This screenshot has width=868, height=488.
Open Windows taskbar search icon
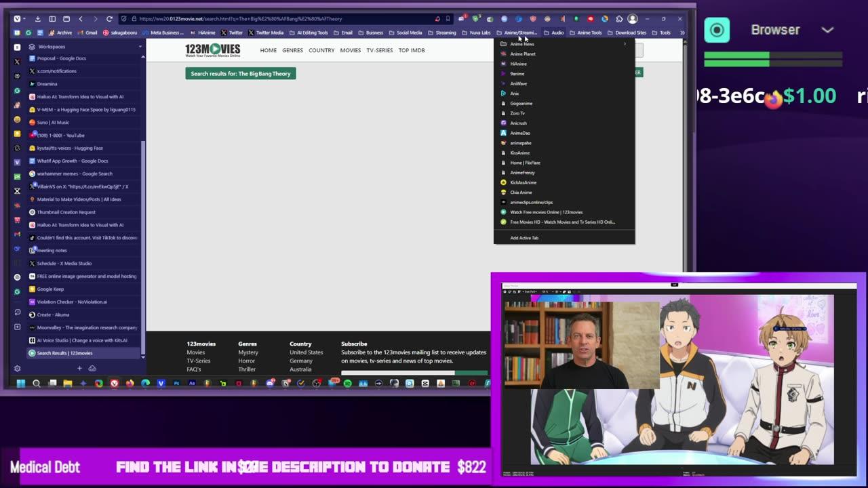click(x=37, y=384)
